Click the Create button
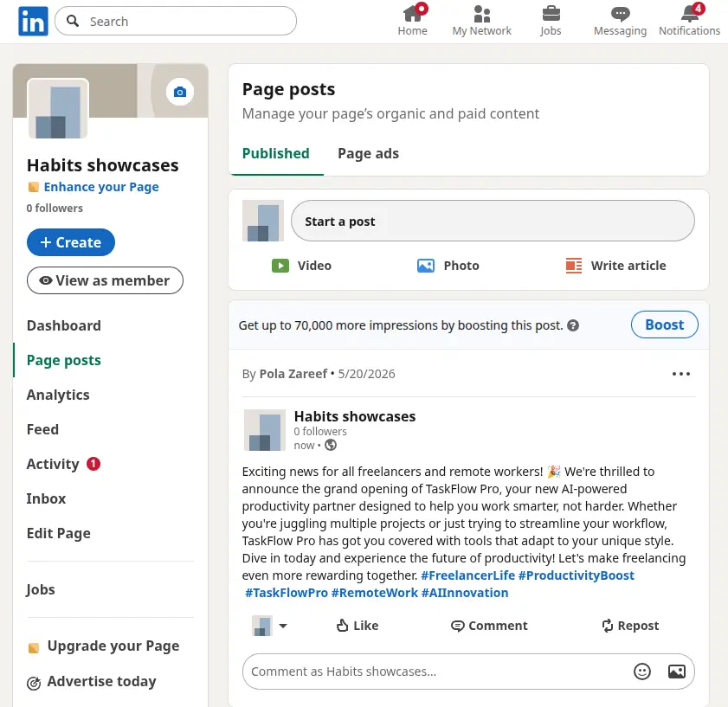 click(71, 242)
